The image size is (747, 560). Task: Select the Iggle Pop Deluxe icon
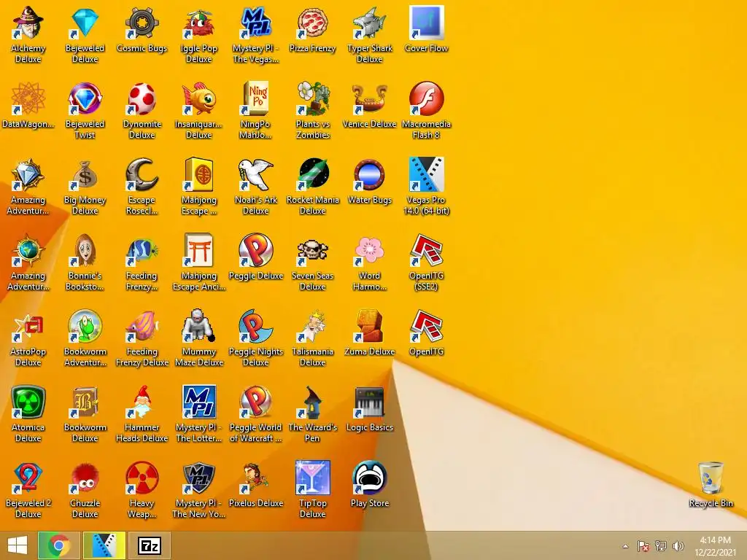click(x=198, y=23)
